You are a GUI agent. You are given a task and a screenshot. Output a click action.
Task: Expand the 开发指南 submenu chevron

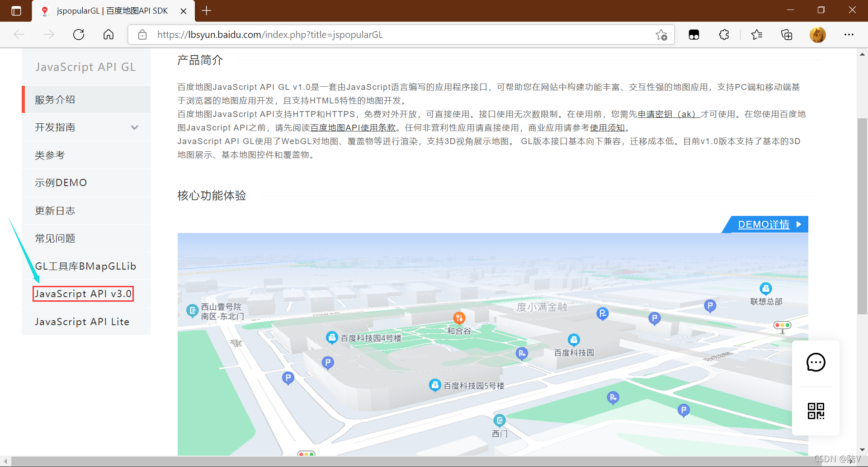point(134,127)
